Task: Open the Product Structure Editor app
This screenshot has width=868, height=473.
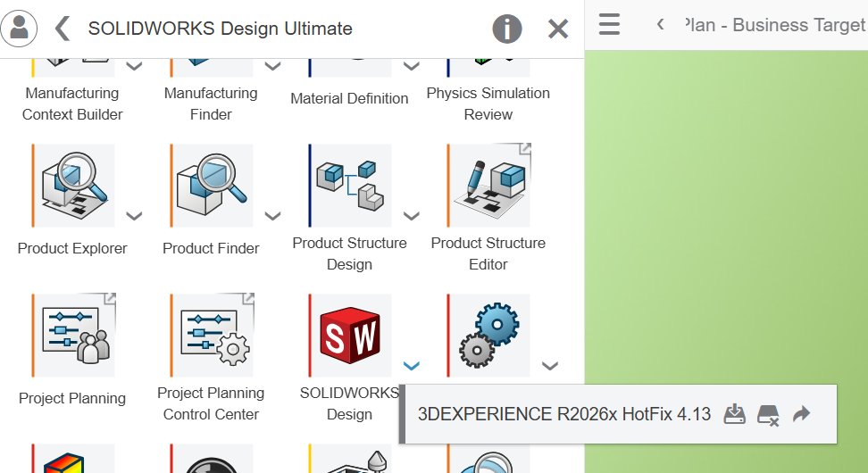Action: (x=488, y=186)
